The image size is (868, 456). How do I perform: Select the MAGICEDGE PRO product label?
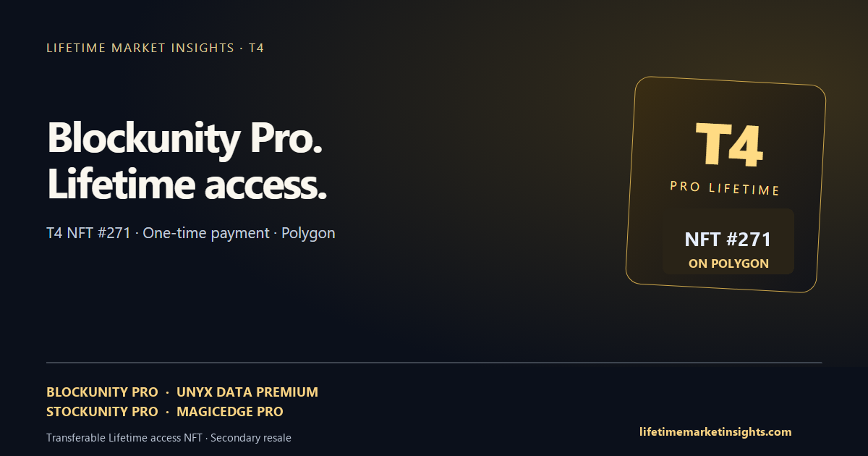point(230,412)
